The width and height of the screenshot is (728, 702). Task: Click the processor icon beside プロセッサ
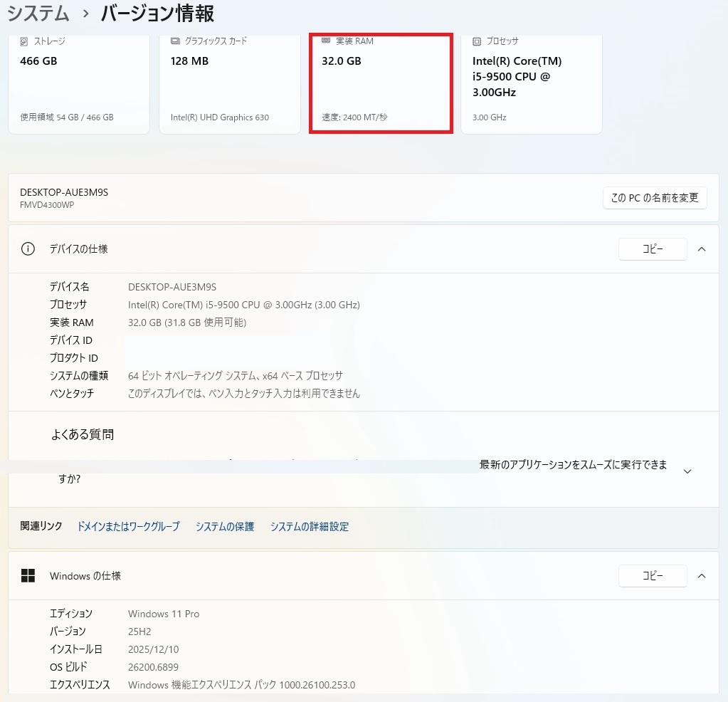click(477, 41)
